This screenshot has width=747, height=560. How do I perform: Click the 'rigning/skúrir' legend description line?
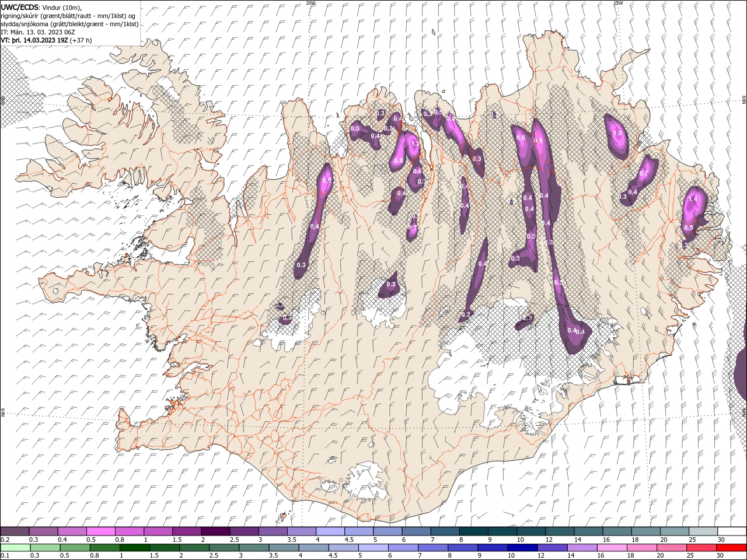coord(68,16)
